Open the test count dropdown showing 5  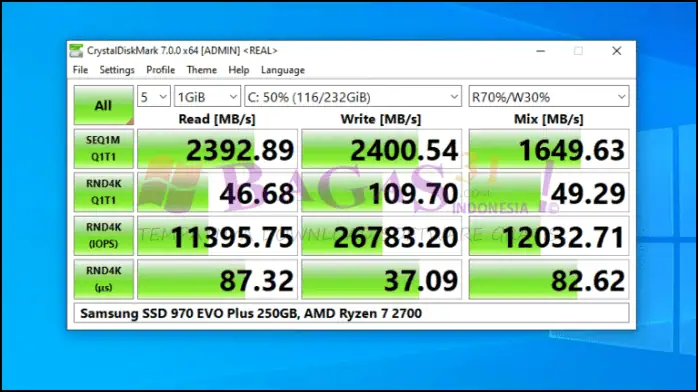tap(154, 97)
